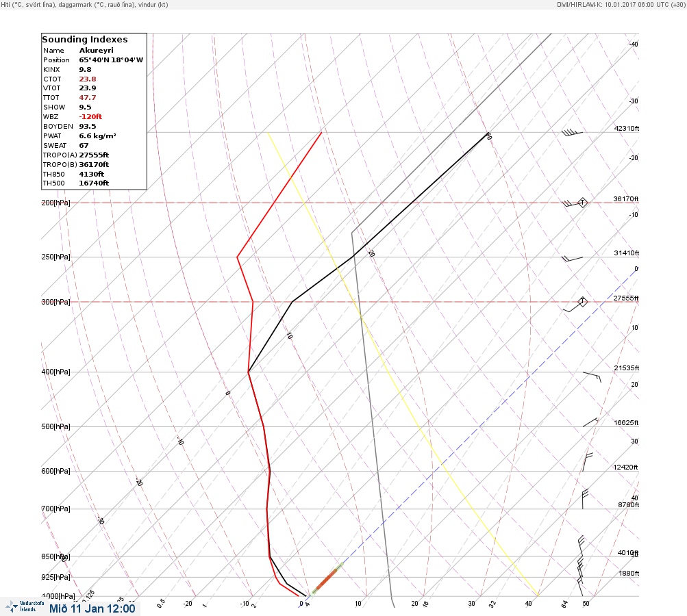Click the BOYDEN value 93.5
This screenshot has height=616, width=687.
[x=87, y=127]
